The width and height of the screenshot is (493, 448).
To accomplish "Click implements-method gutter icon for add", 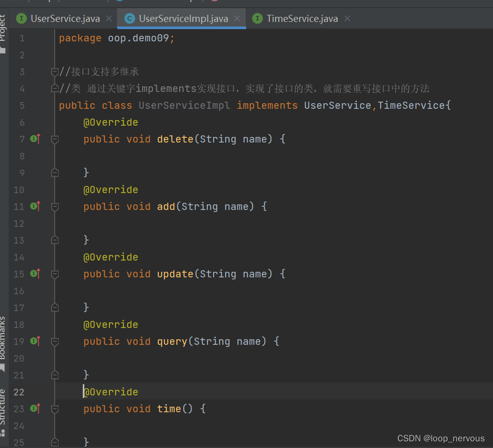I will tap(35, 206).
